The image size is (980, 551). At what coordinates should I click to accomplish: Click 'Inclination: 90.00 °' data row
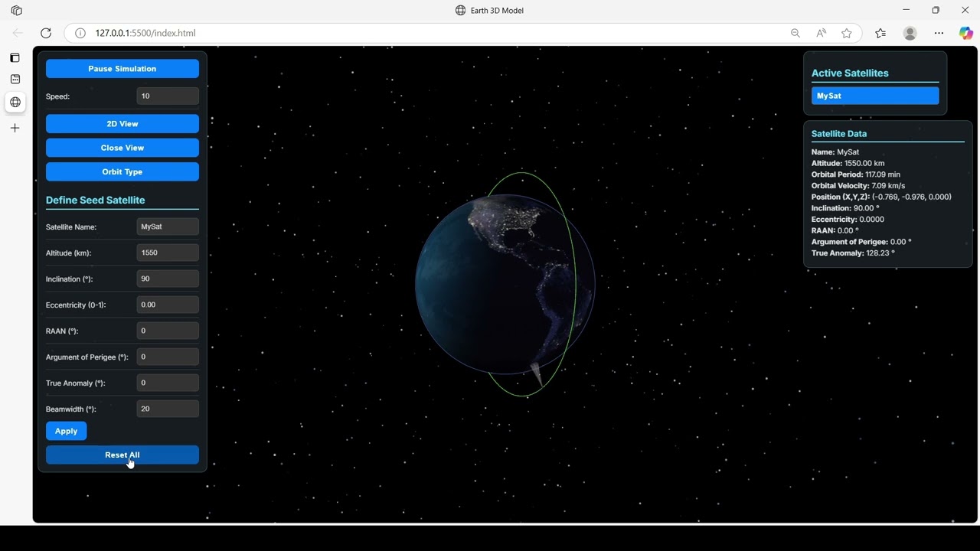point(845,208)
